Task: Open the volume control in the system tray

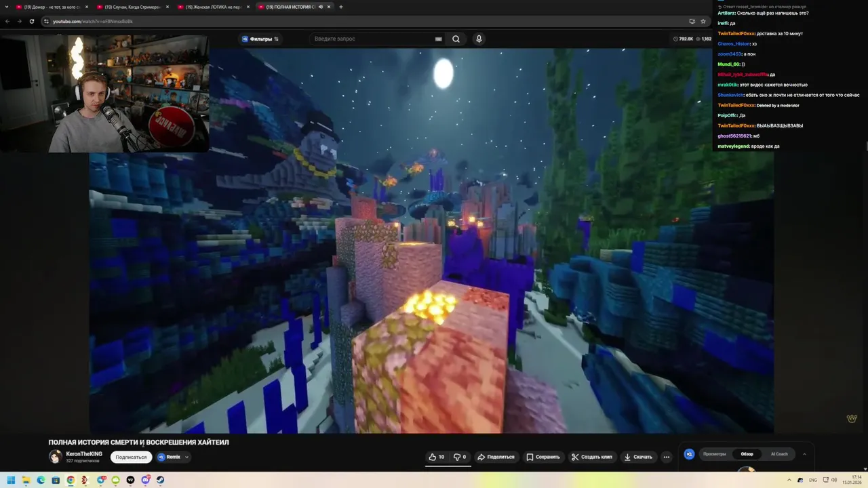Action: pyautogui.click(x=834, y=480)
